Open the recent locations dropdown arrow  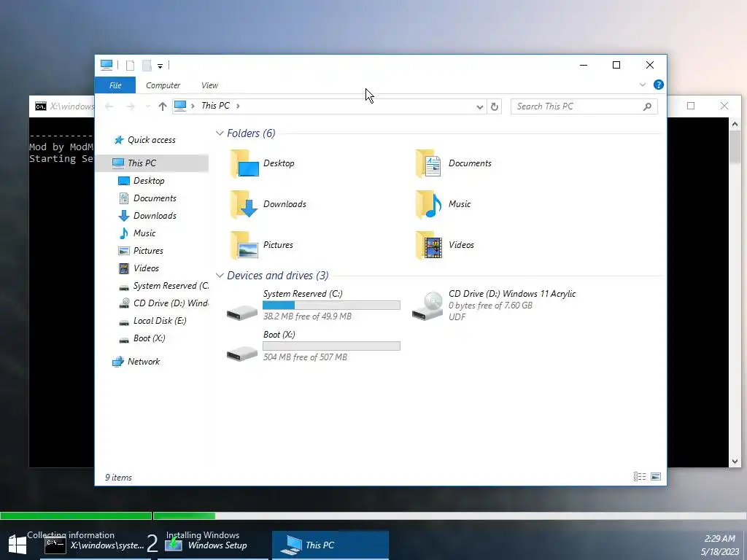pos(147,106)
